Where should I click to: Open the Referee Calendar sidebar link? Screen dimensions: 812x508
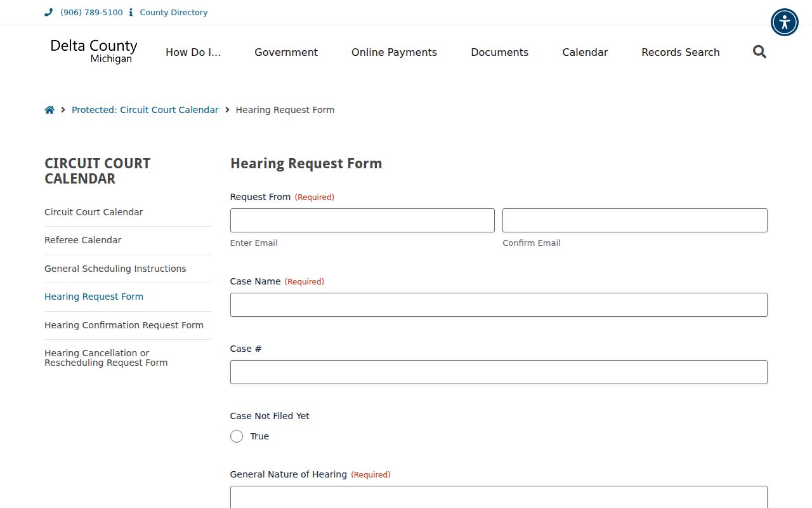click(82, 240)
